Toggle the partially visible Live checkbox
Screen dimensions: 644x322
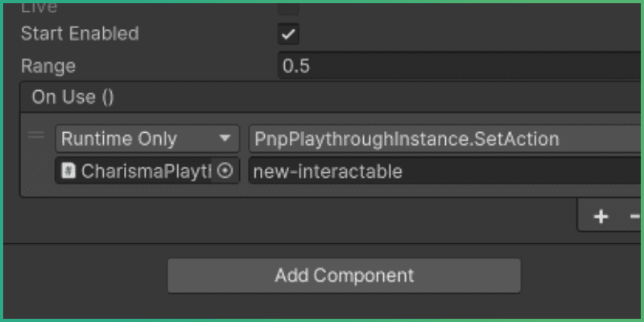288,8
